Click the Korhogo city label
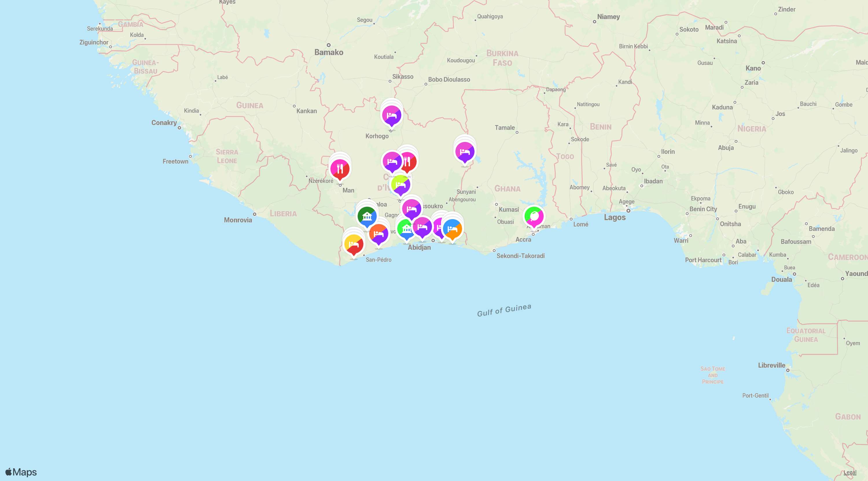Screen dimensions: 868x481 [x=377, y=136]
